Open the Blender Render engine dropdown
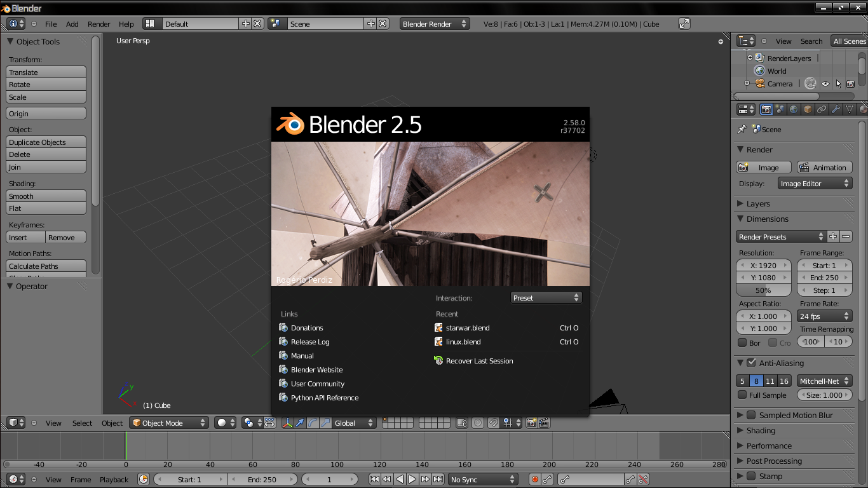 click(435, 24)
